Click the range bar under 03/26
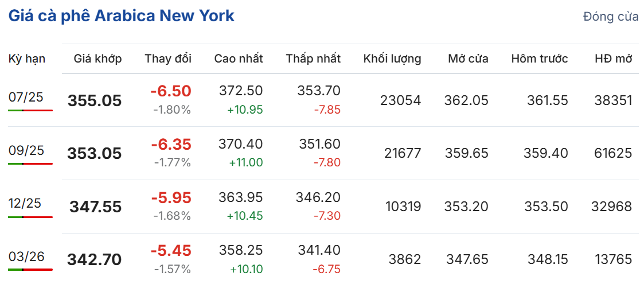Screen dimensions: 644x284 (30, 270)
